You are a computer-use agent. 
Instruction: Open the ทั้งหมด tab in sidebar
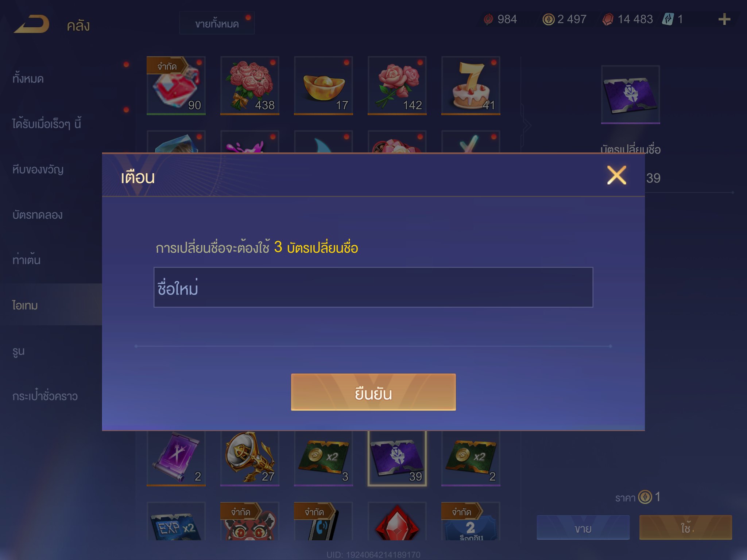(28, 78)
